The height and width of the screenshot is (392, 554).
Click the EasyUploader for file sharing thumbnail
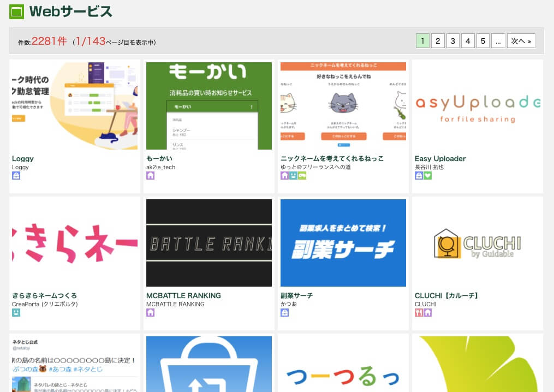[478, 106]
